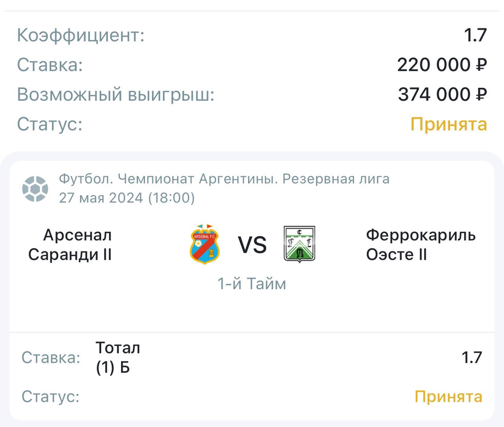Screen dimensions: 504x427
Task: Open the Арсенал Саранди II team name
Action: [70, 244]
